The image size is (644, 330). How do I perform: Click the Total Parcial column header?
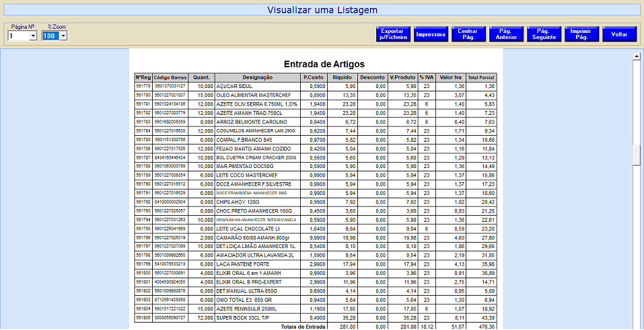coord(481,77)
